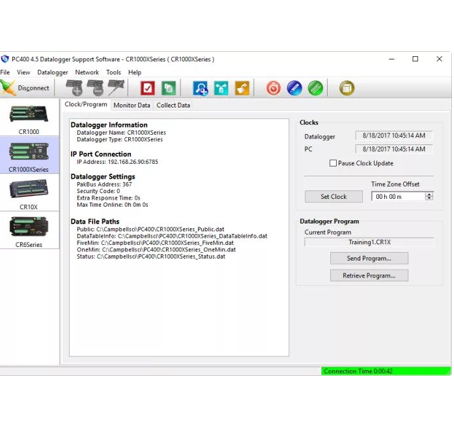Viewport: 454px width, 445px height.
Task: Click the 'PakBus Address: 367' line
Action: [x=104, y=184]
